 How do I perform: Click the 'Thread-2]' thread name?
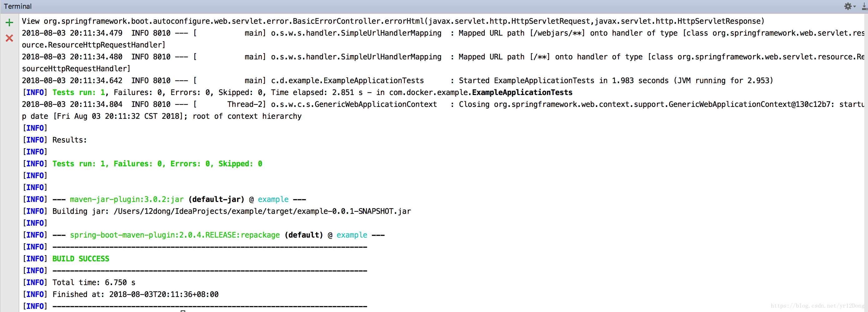point(247,104)
